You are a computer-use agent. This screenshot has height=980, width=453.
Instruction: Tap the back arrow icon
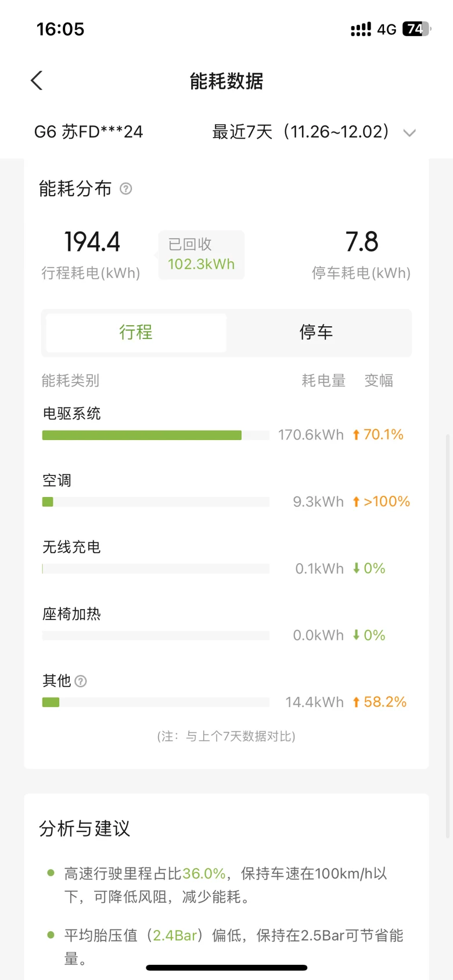point(37,81)
